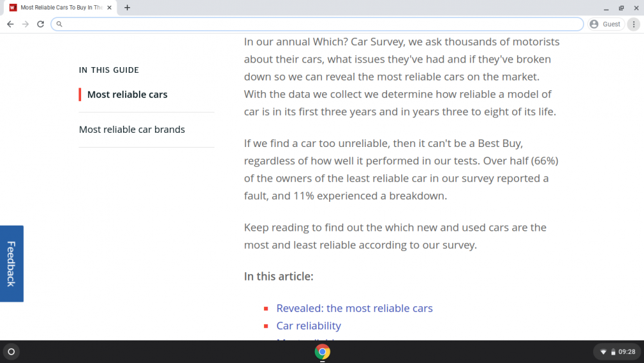Go to Most reliable cars guide section
644x363 pixels.
[x=128, y=95]
